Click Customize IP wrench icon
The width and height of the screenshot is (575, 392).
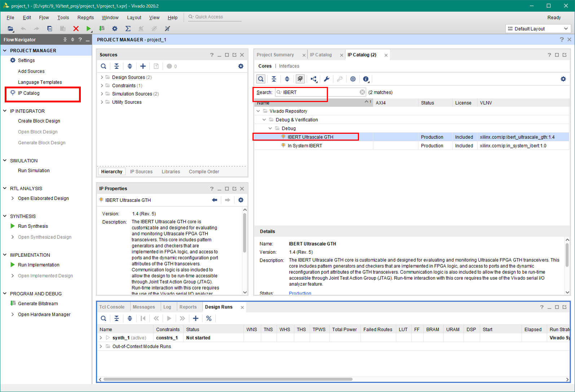[x=326, y=79]
